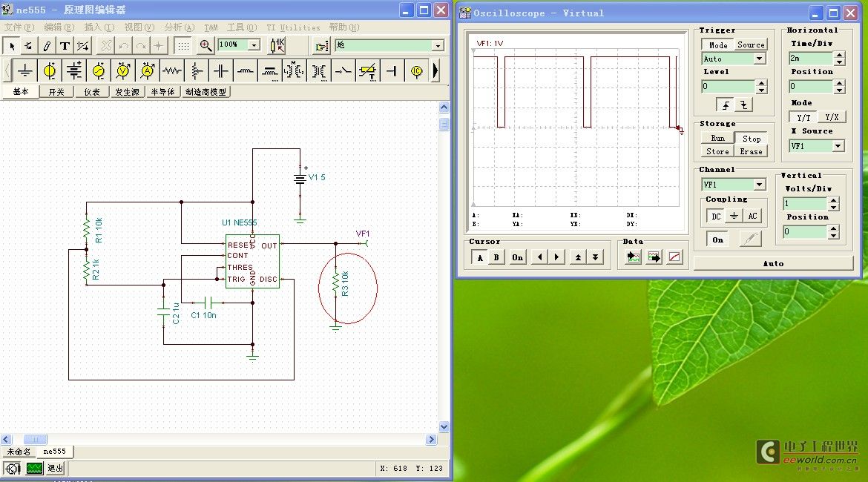Select the ground component icon
Viewport: 868px width, 482px height.
[25, 71]
